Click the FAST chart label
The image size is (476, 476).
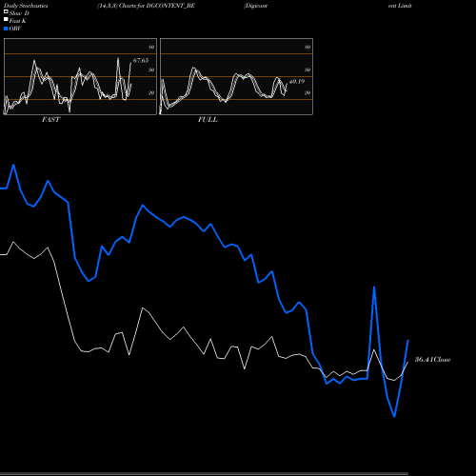click(x=50, y=120)
